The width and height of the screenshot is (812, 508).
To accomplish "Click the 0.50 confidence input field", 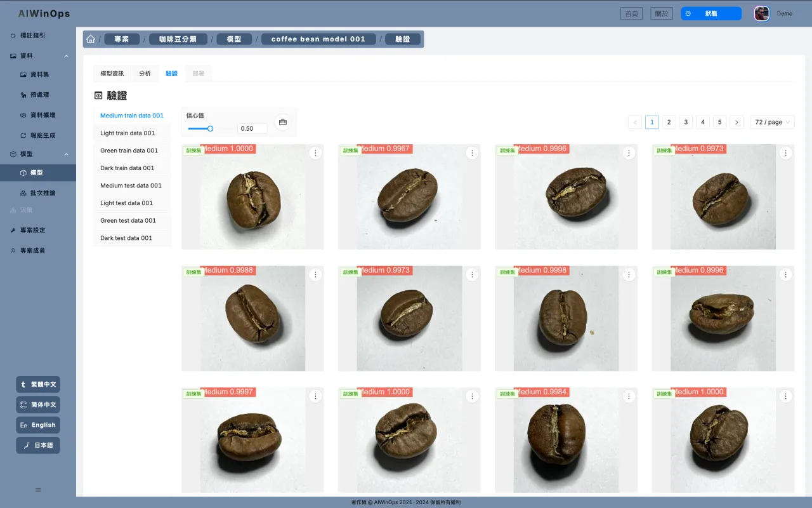I will coord(252,128).
